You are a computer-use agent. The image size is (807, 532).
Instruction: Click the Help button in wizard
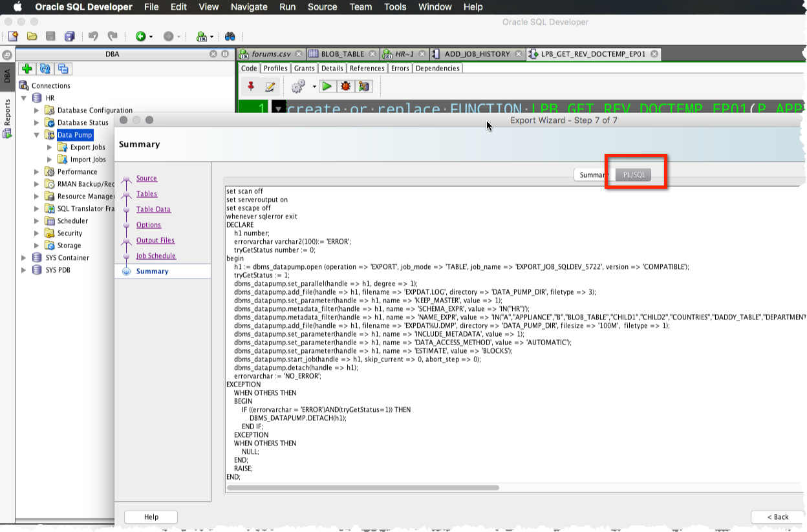[151, 517]
